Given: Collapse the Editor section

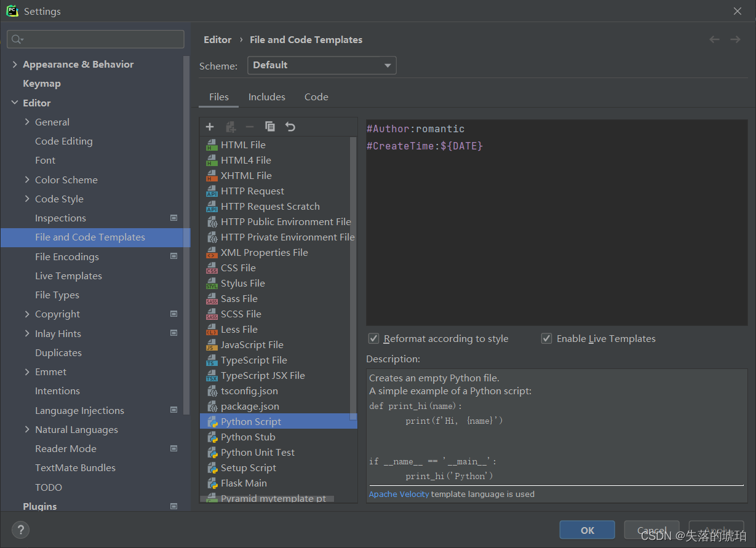Looking at the screenshot, I should (15, 103).
